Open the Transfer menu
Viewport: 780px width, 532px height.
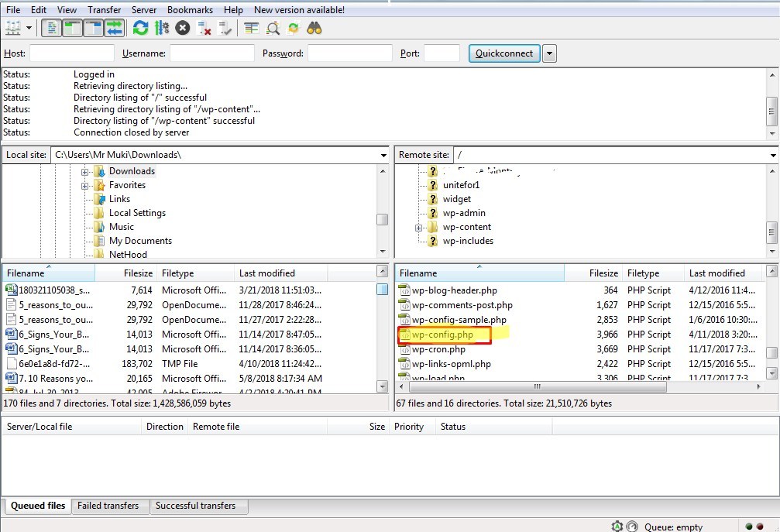click(104, 9)
